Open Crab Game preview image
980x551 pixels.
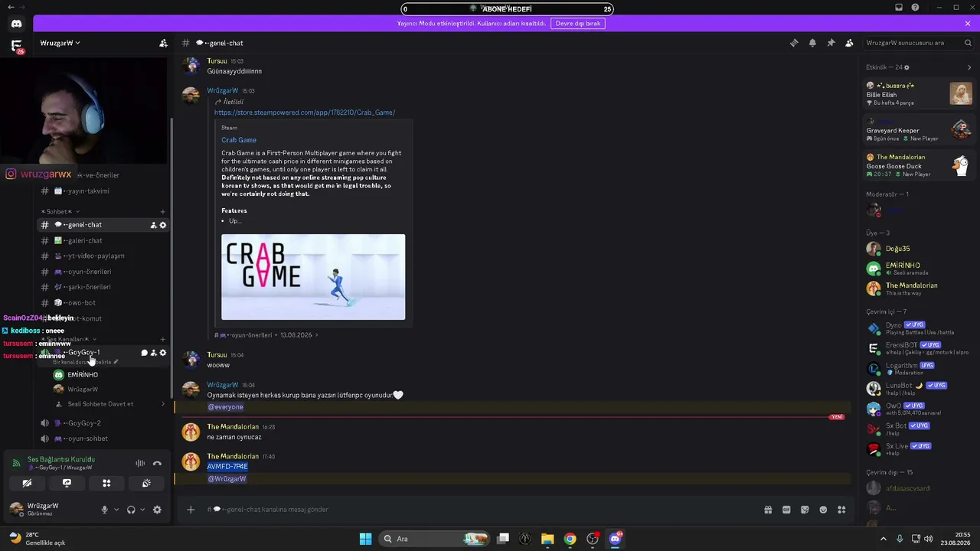(x=313, y=277)
